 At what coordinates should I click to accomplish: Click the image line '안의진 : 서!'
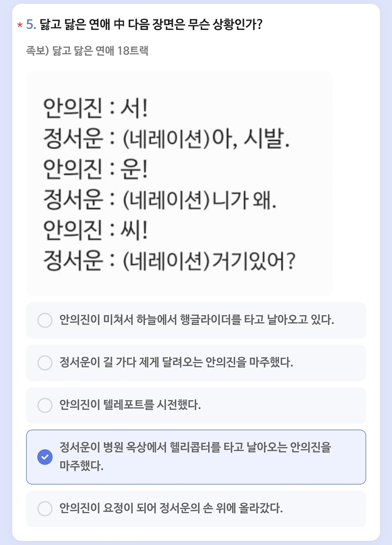[96, 108]
